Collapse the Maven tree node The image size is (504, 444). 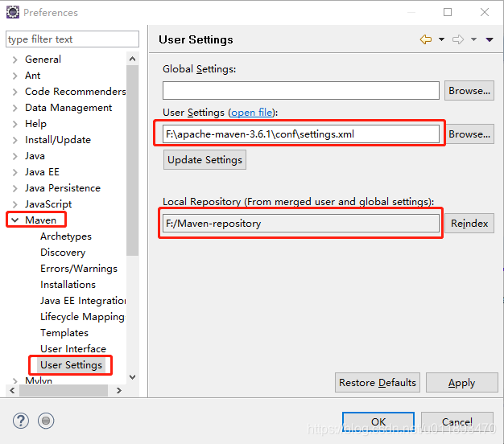point(14,220)
